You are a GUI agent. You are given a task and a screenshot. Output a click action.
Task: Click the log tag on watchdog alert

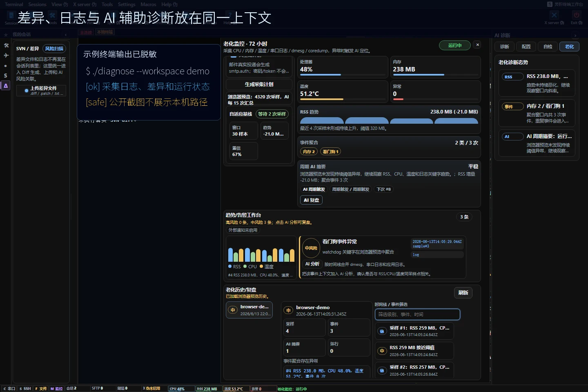(x=437, y=255)
